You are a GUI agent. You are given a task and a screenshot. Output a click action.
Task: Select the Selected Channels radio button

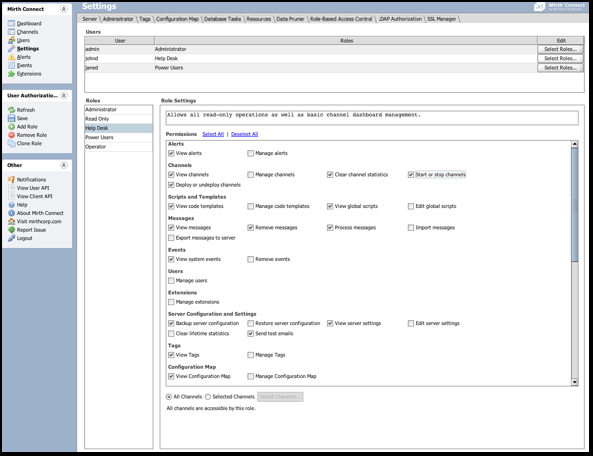(208, 397)
